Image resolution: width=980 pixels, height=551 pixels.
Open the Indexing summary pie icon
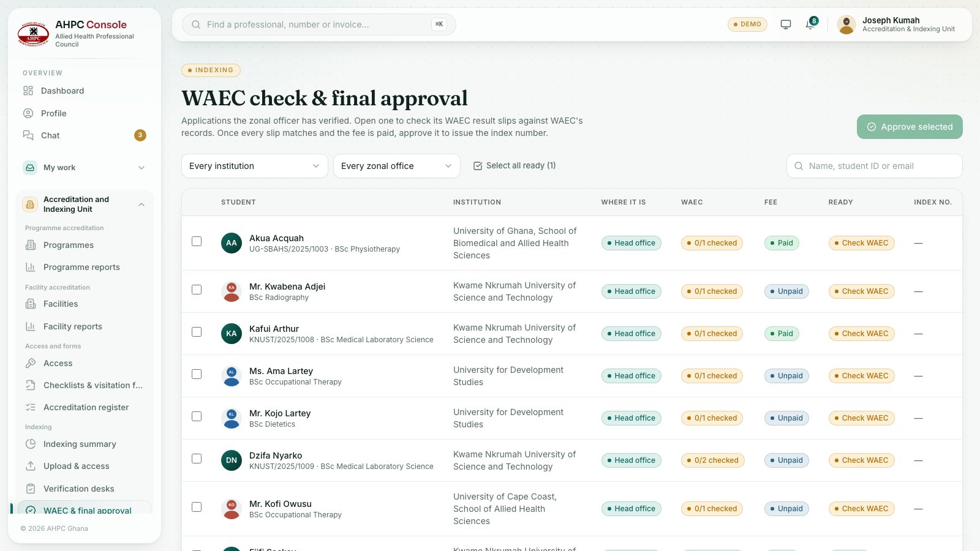(31, 444)
